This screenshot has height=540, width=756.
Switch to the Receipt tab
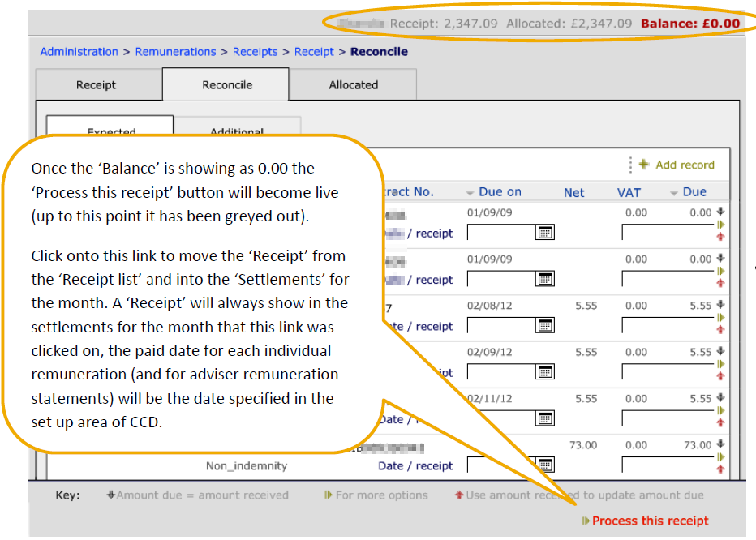(99, 84)
